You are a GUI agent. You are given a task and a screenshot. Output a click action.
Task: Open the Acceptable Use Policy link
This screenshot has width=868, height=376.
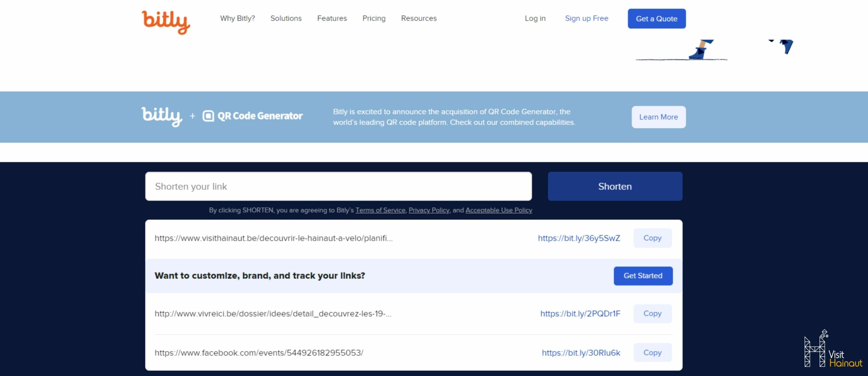coord(498,210)
